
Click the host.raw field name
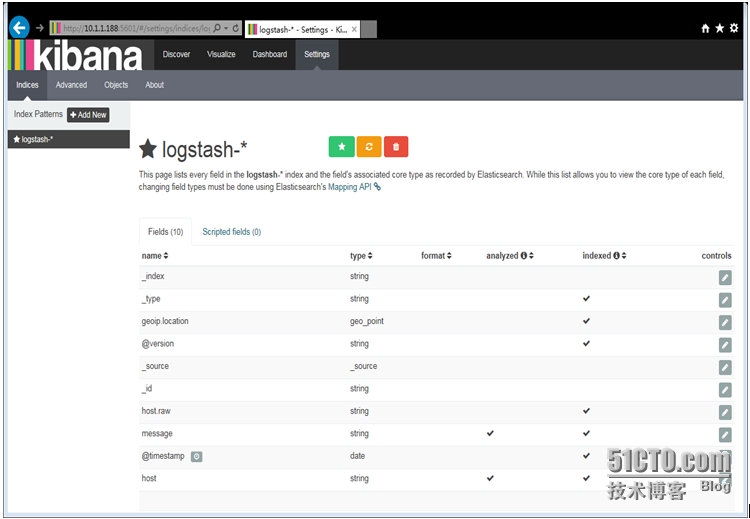coord(156,411)
